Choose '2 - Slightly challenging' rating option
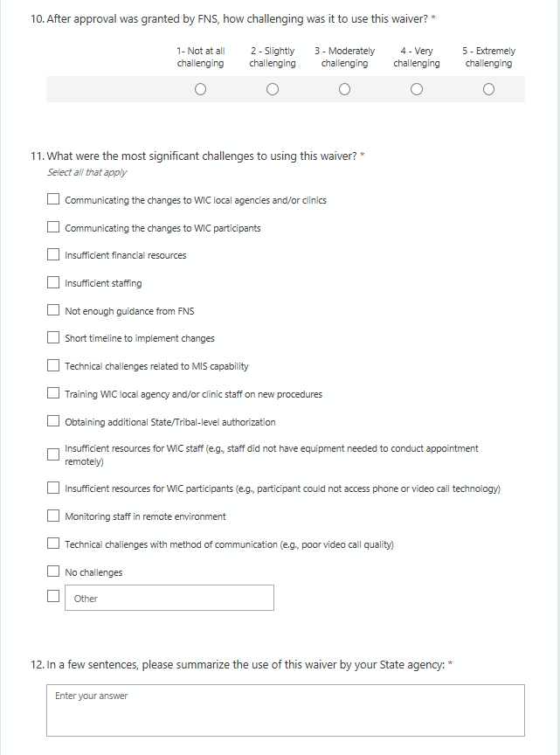This screenshot has width=560, height=755. [273, 89]
